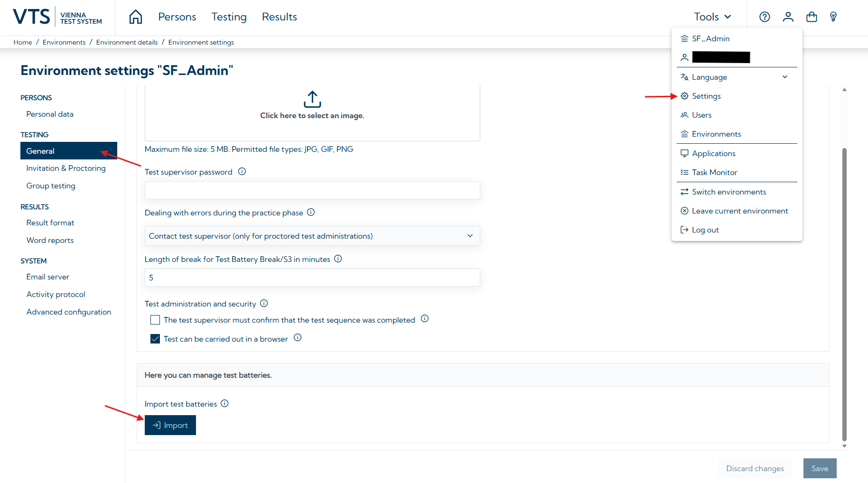Follow the Environments breadcrumb link

64,42
